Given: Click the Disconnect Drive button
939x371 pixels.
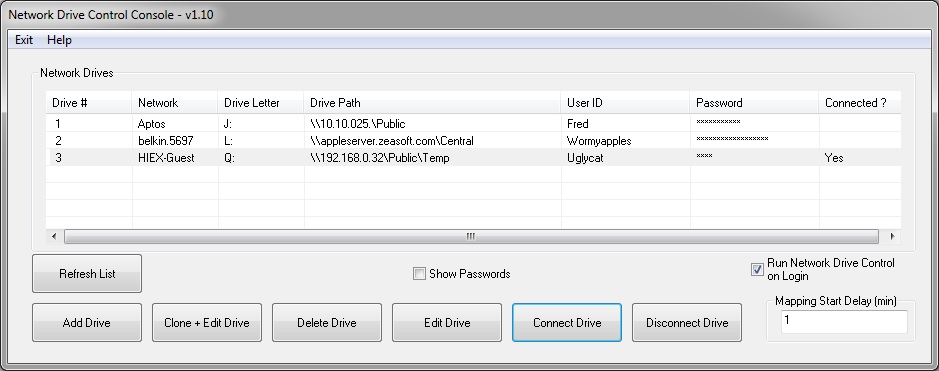Looking at the screenshot, I should (x=687, y=323).
